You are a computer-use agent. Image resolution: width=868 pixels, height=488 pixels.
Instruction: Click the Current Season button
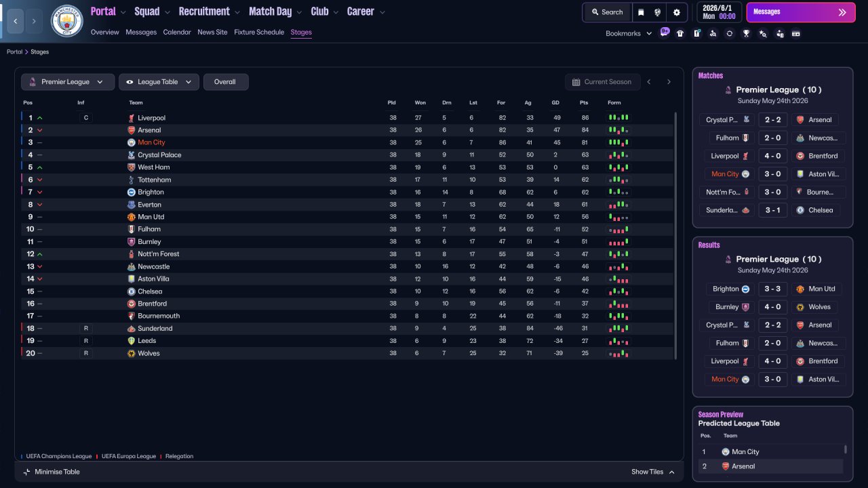pyautogui.click(x=601, y=82)
